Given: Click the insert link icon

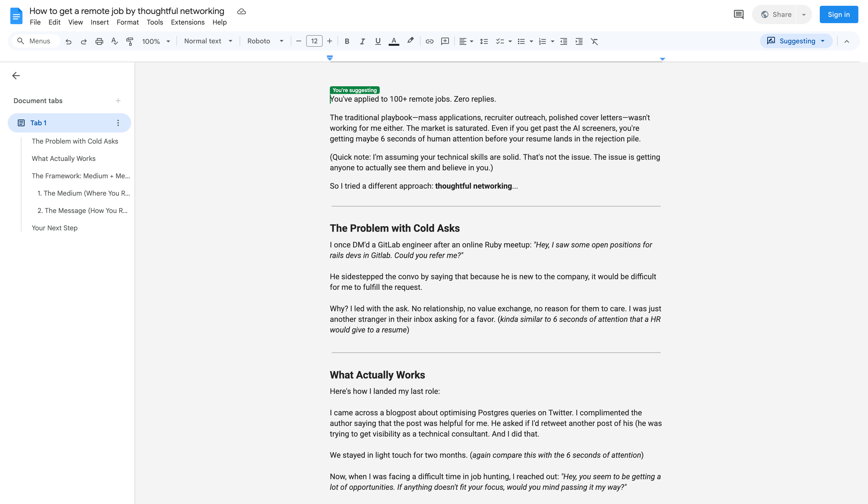Looking at the screenshot, I should click(x=429, y=41).
